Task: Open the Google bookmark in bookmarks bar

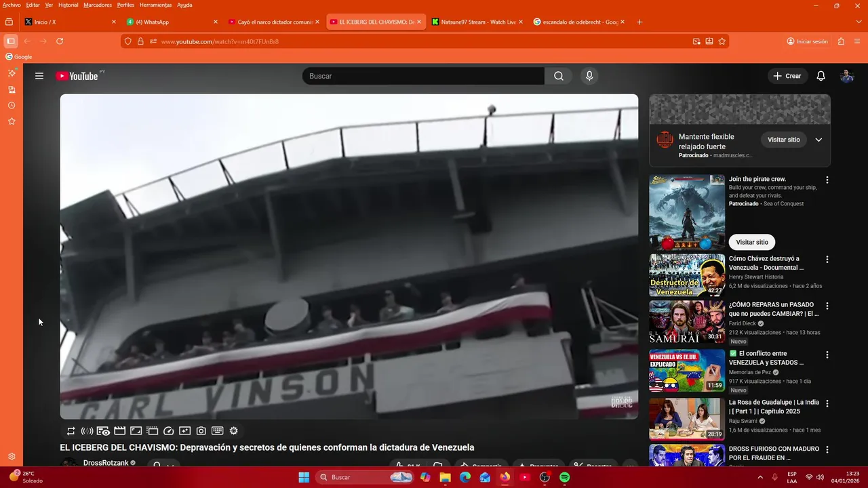Action: click(19, 57)
